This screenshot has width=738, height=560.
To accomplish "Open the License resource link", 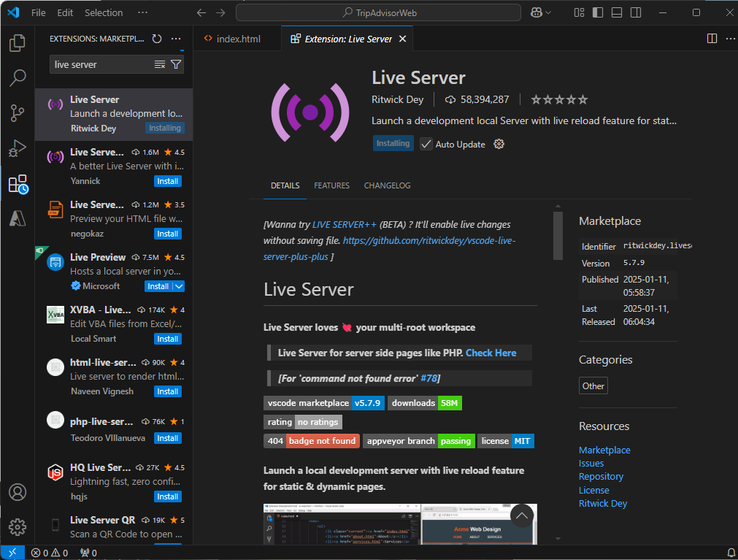I will (594, 491).
